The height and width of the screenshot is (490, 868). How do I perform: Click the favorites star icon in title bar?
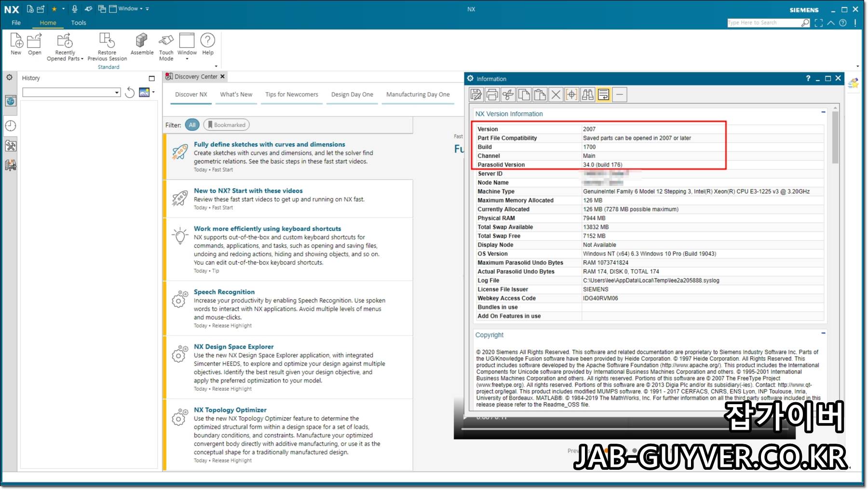pyautogui.click(x=54, y=9)
